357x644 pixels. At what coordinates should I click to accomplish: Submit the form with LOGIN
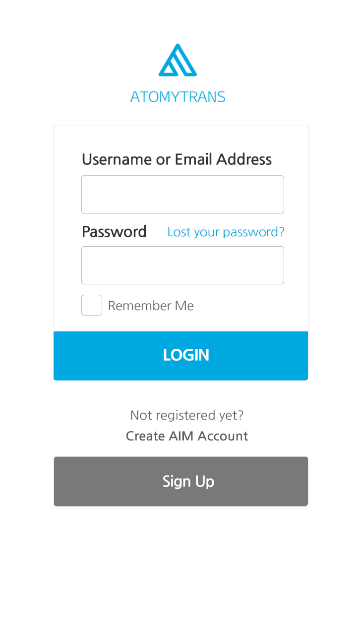click(x=180, y=355)
